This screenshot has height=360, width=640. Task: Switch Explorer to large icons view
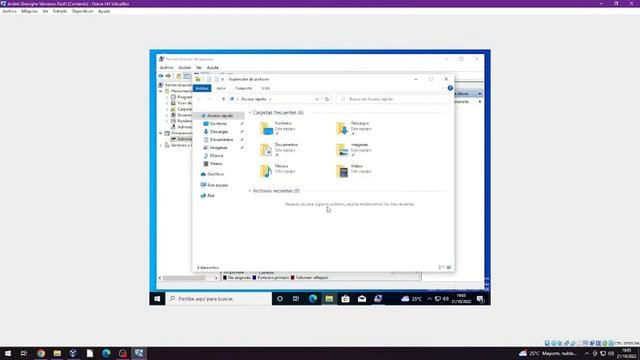tap(449, 267)
